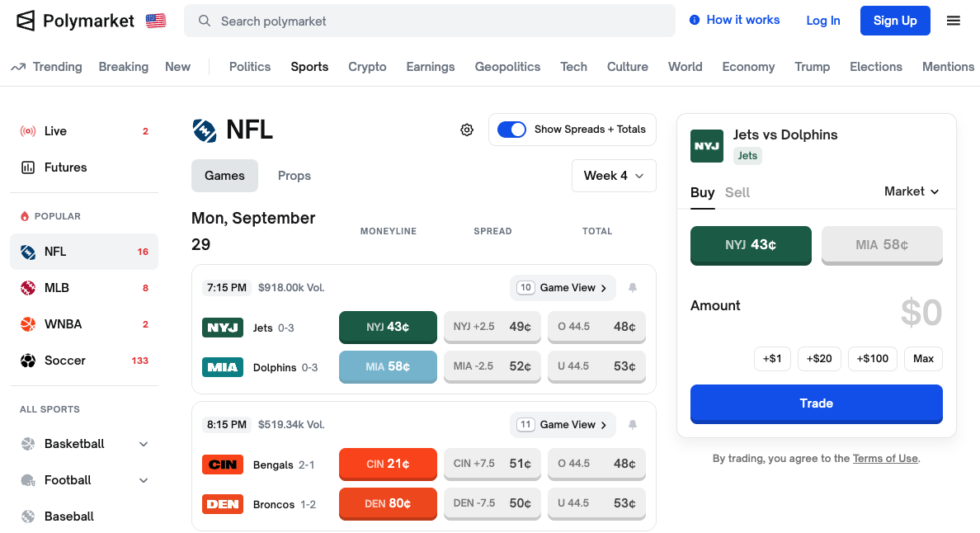Open the Geopolitics category
Screen dimensions: 980x533
point(507,67)
